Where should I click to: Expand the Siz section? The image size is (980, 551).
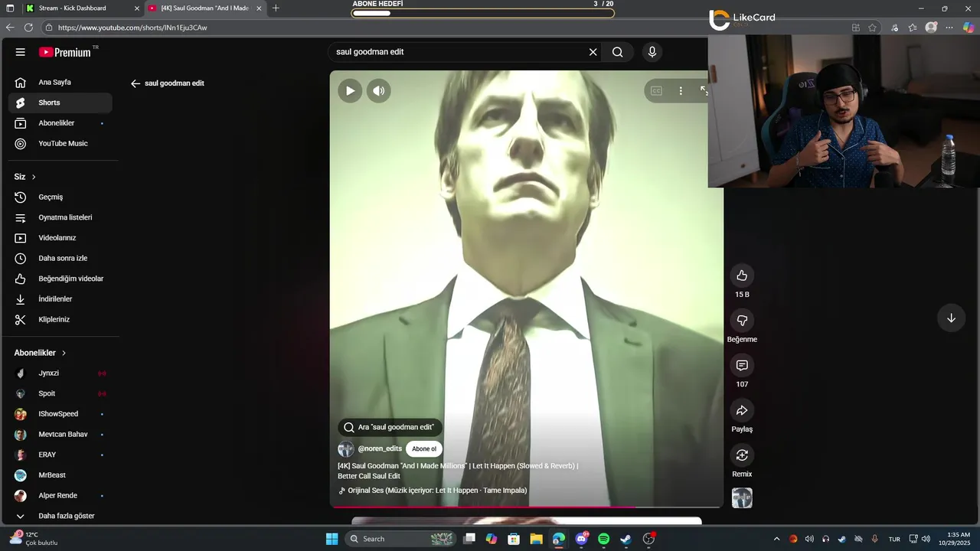(25, 177)
